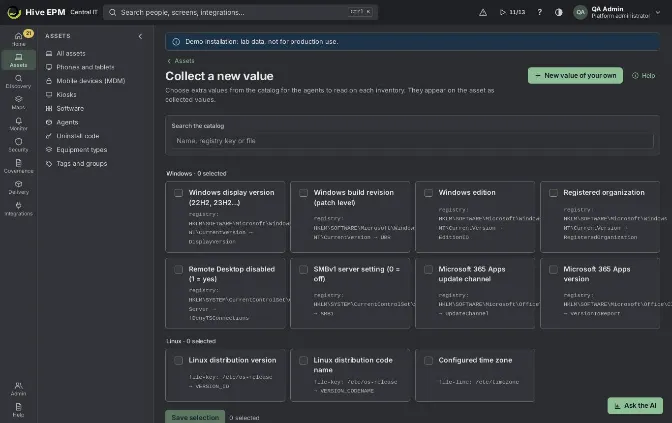Check Linux distribution version checkbox
This screenshot has width=672, height=423.
click(x=178, y=360)
